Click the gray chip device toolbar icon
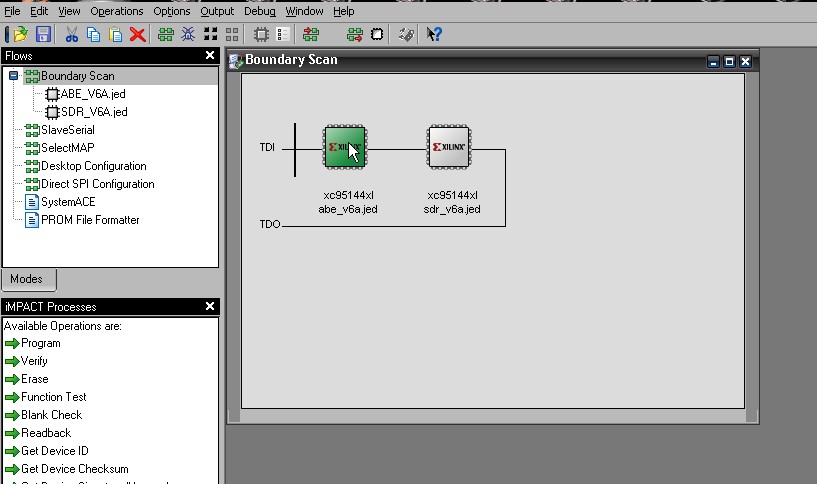The width and height of the screenshot is (817, 484). coord(261,34)
